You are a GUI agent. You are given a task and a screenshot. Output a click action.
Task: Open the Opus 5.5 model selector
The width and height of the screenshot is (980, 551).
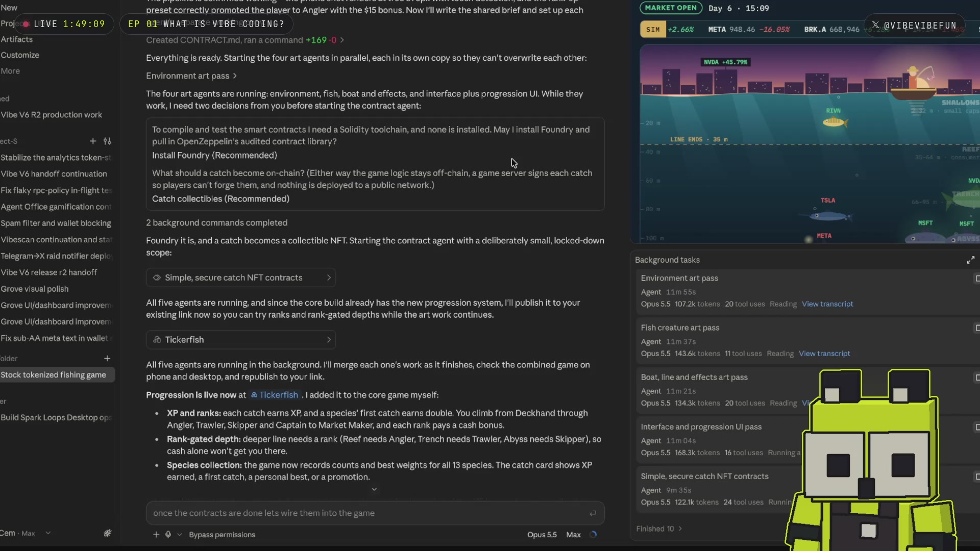pos(542,535)
